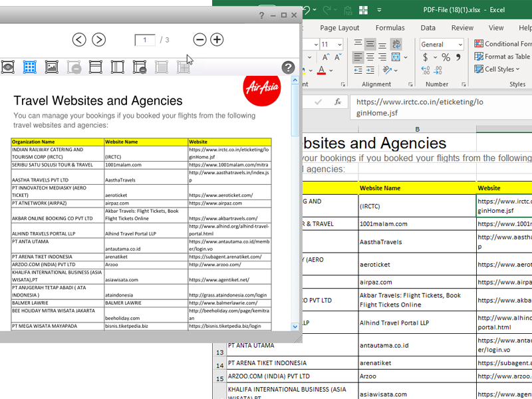Image resolution: width=532 pixels, height=399 pixels.
Task: Select column B header in Excel
Action: click(x=418, y=129)
